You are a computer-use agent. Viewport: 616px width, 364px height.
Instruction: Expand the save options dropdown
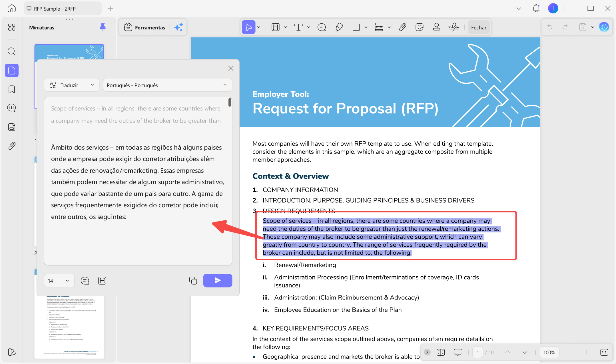(593, 27)
